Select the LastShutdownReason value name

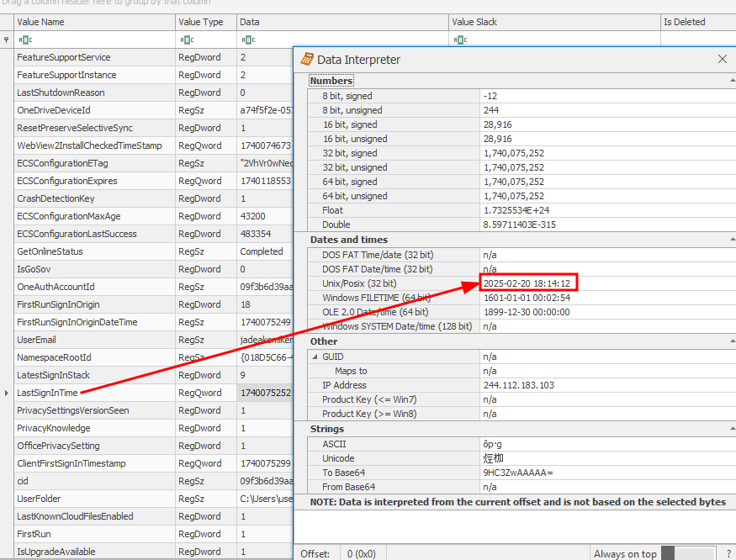[61, 92]
